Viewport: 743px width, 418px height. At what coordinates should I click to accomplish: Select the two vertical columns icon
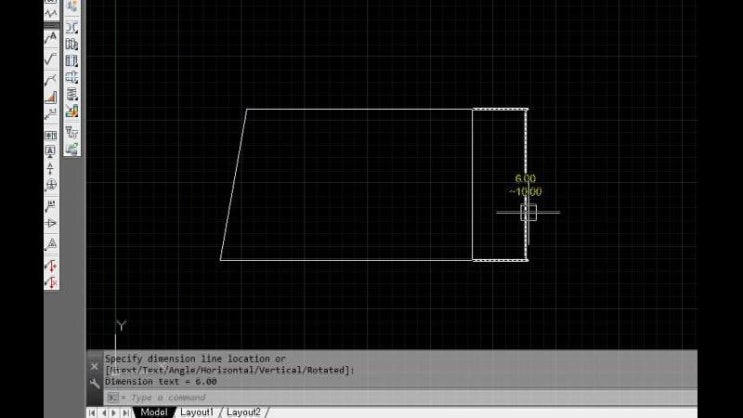[72, 61]
